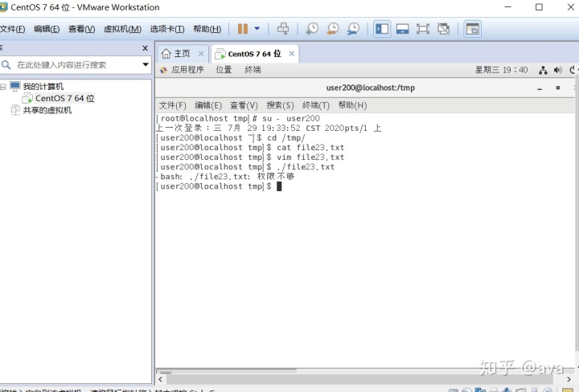The image size is (579, 392).
Task: Close the library panel
Action: [x=145, y=48]
